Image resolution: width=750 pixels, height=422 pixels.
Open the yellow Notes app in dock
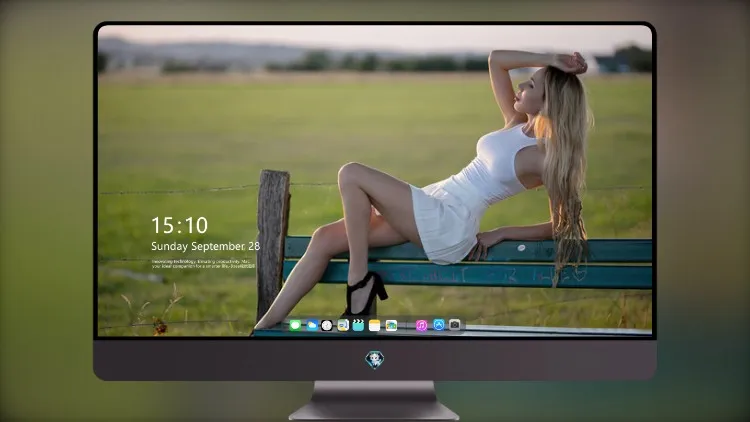click(375, 325)
